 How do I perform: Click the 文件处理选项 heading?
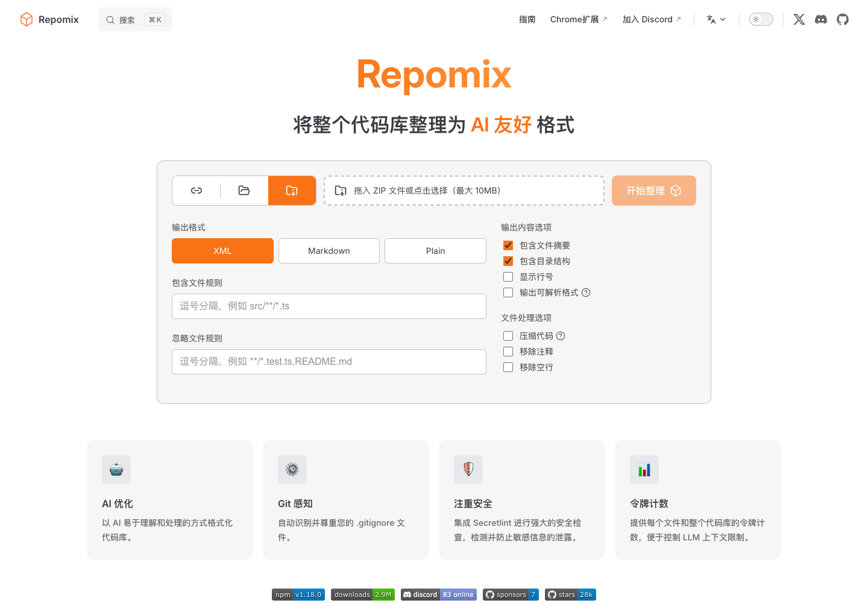526,318
